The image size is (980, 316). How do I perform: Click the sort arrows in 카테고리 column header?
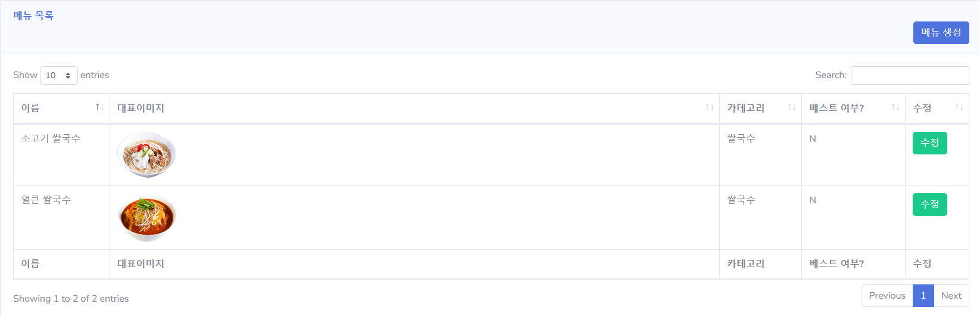pyautogui.click(x=791, y=107)
